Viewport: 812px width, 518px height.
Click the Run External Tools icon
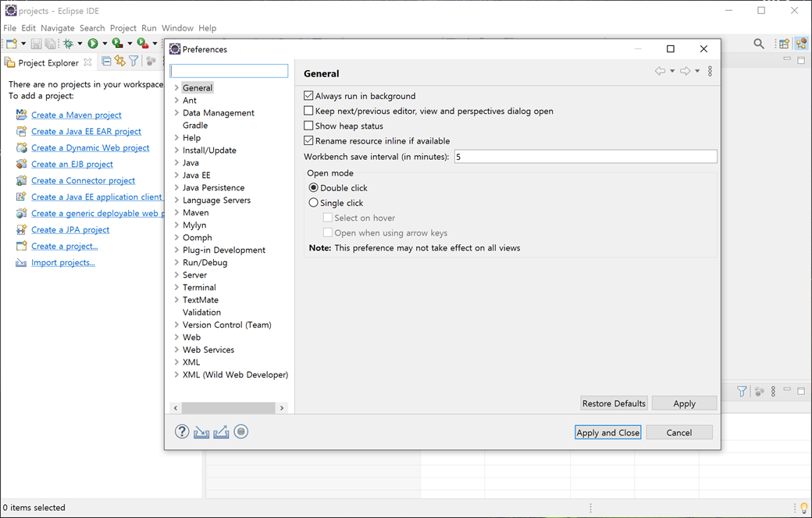click(142, 44)
